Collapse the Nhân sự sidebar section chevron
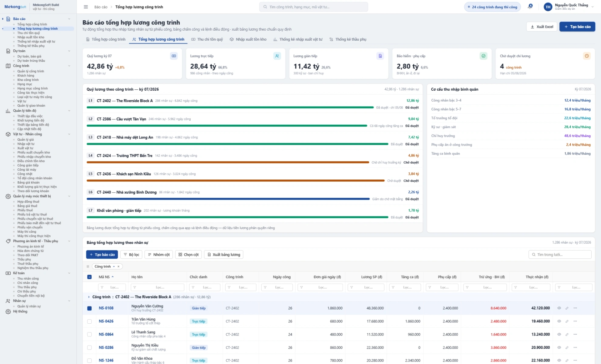The height and width of the screenshot is (364, 601). [69, 301]
